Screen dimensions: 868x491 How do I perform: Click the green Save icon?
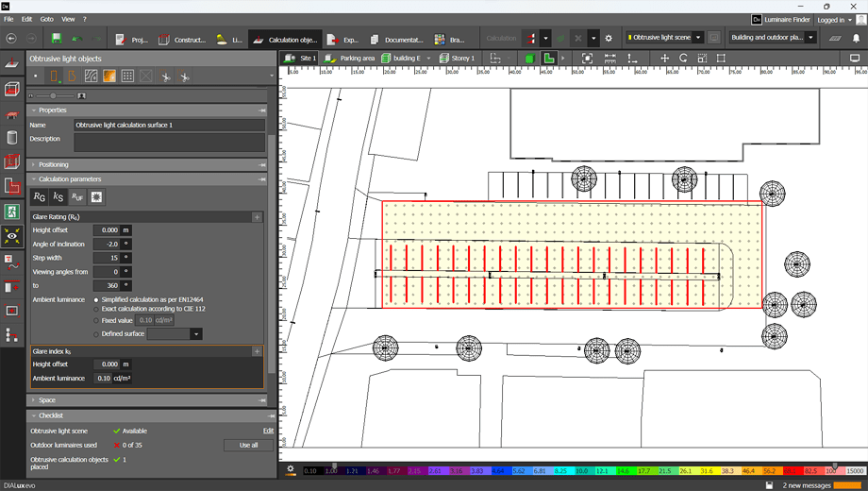pos(57,39)
